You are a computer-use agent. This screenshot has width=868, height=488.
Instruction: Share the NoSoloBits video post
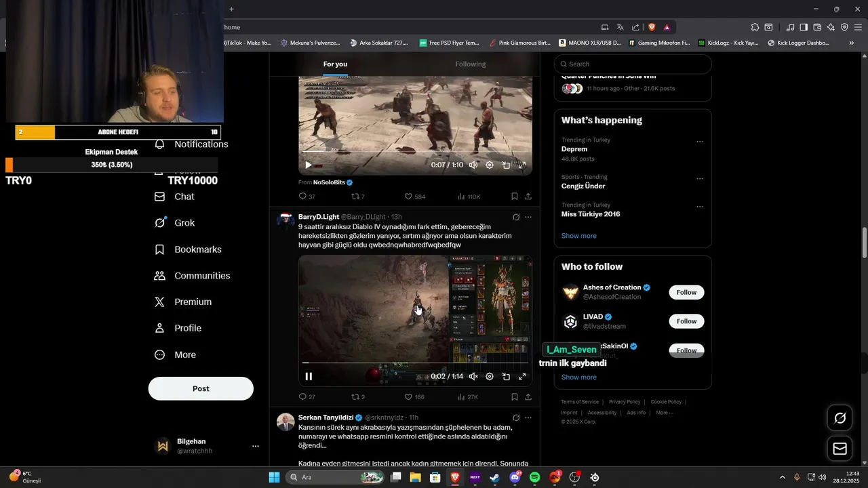528,197
